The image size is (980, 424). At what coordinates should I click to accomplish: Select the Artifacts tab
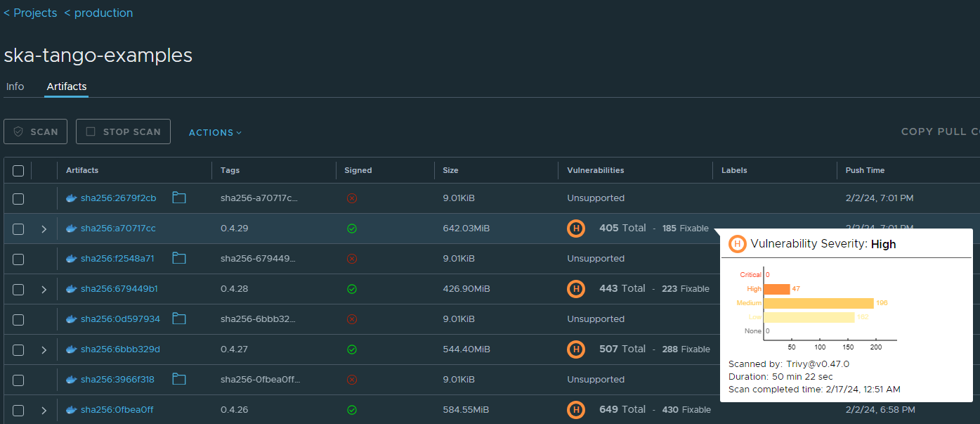67,86
